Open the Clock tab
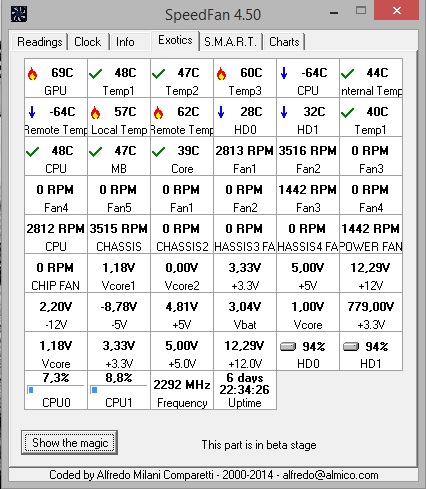Viewport: 426px width, 489px height. pyautogui.click(x=88, y=42)
